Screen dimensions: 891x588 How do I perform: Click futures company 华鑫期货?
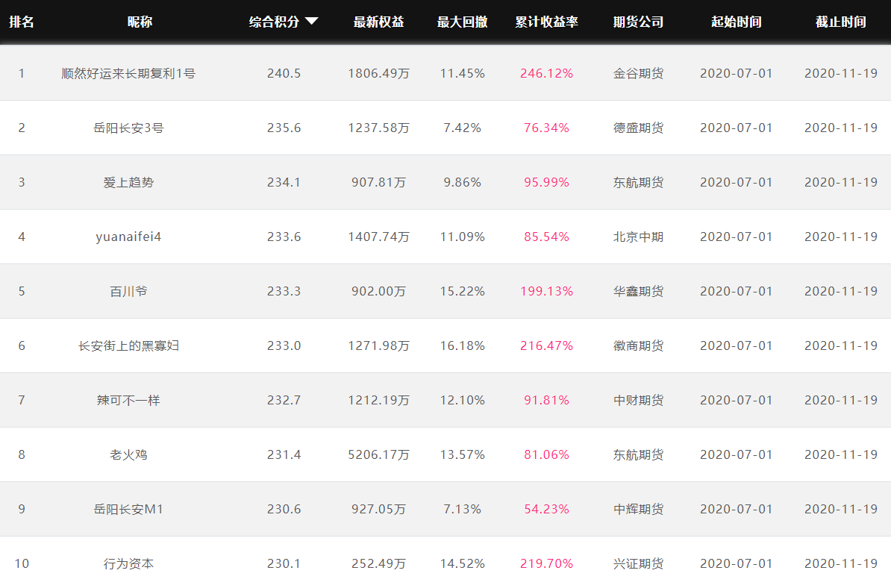638,292
